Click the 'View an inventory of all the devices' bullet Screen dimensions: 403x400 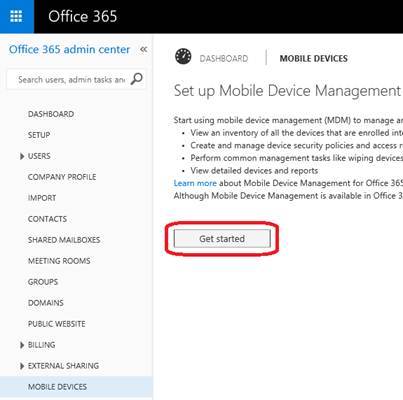[296, 133]
